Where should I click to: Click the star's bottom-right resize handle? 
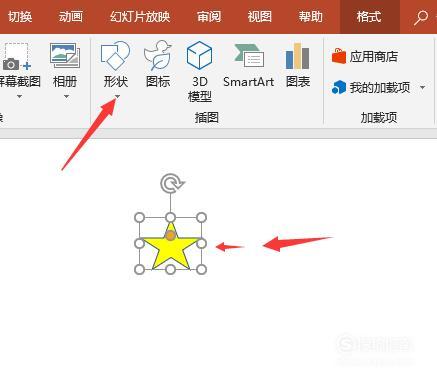click(x=201, y=269)
